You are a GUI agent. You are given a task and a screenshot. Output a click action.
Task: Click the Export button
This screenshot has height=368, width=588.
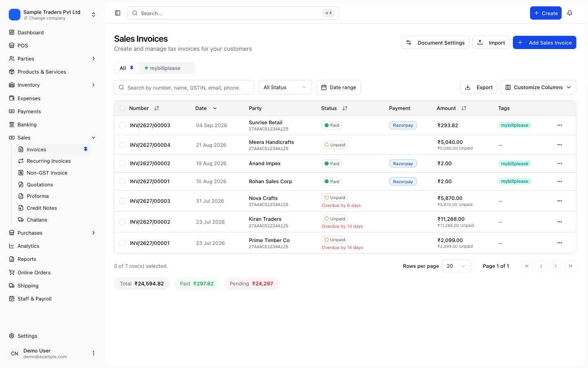479,88
